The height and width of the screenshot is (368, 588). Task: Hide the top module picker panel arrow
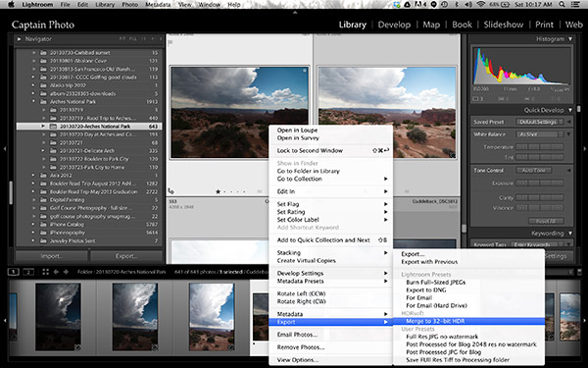coord(295,13)
